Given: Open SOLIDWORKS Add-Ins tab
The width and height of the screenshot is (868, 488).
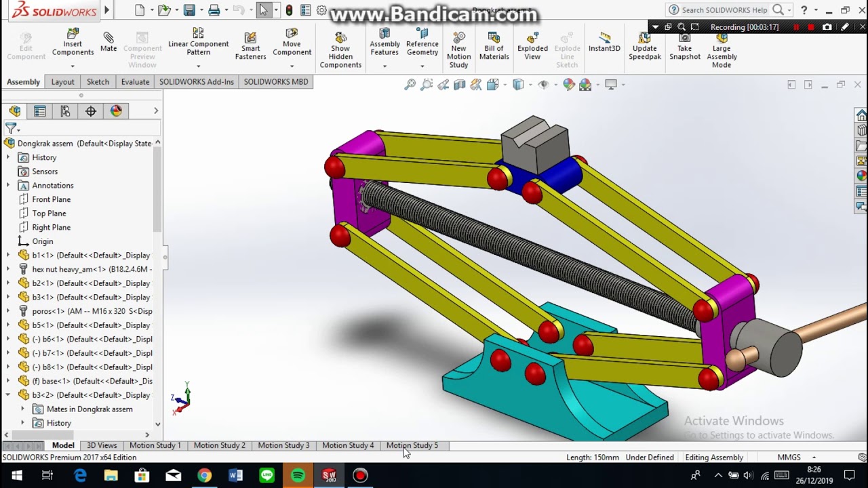Looking at the screenshot, I should tap(197, 82).
